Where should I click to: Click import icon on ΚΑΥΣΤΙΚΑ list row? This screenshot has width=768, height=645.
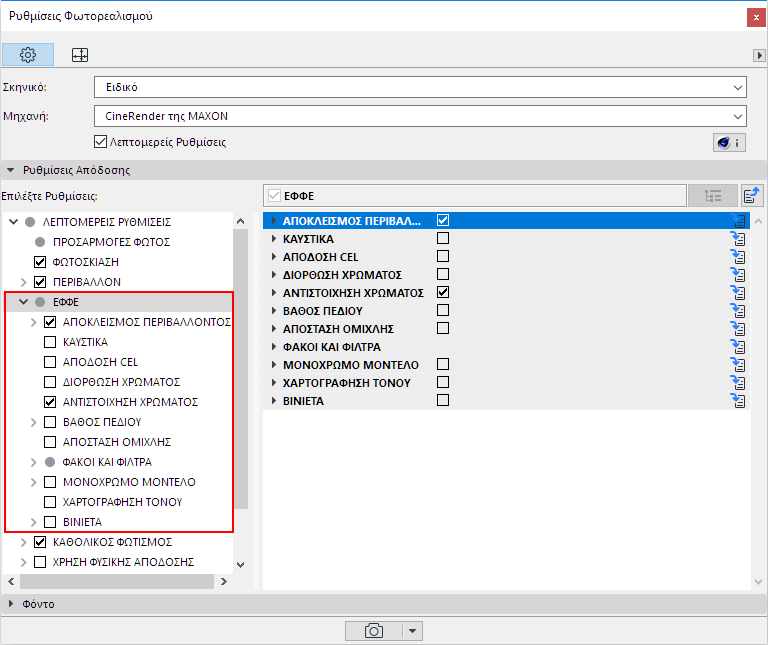tap(738, 239)
